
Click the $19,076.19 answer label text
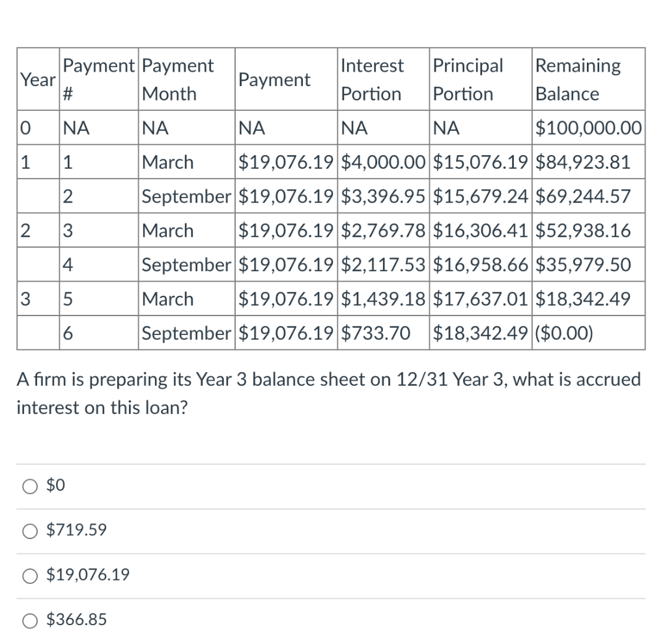click(x=87, y=575)
